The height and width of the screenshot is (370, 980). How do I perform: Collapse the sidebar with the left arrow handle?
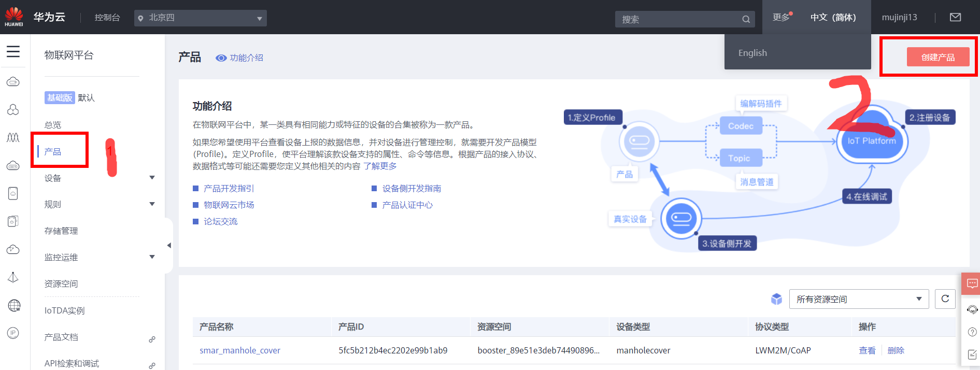169,245
